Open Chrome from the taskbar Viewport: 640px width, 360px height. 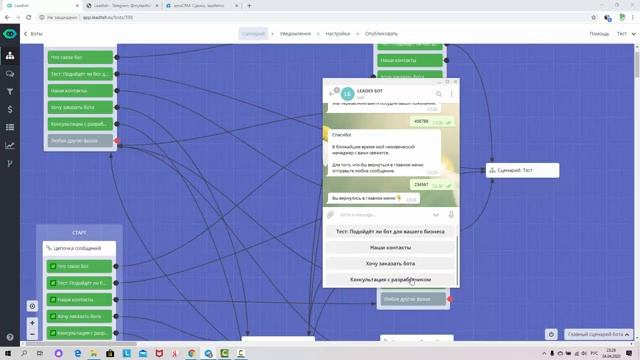191,353
